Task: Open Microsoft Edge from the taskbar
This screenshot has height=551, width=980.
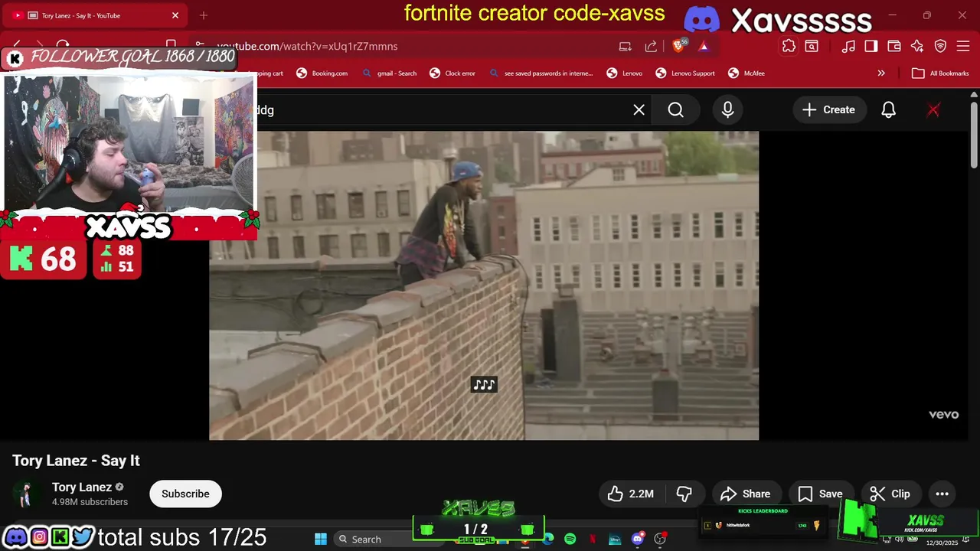Action: 547,539
